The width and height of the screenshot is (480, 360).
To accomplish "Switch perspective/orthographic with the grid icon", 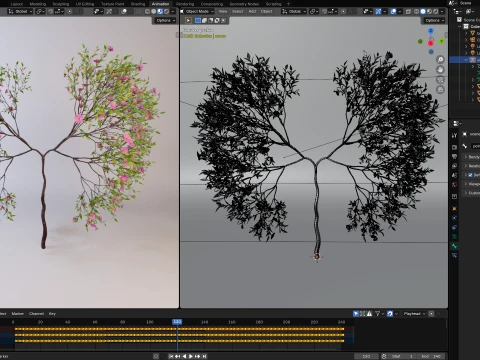I will [x=440, y=90].
